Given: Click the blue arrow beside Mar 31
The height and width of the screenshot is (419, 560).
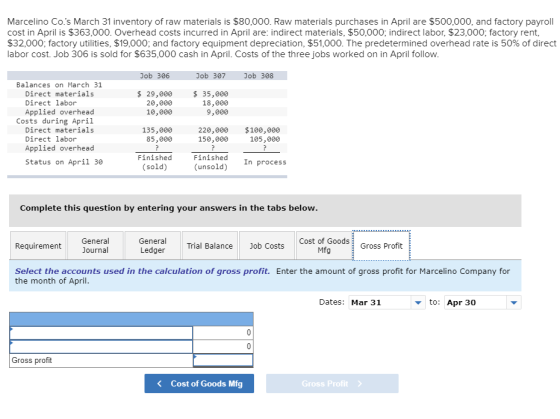Looking at the screenshot, I should pyautogui.click(x=418, y=303).
